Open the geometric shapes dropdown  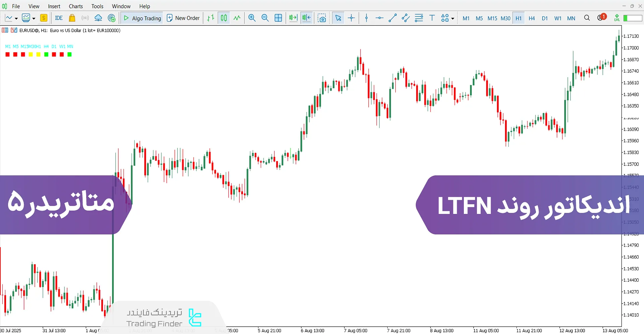click(452, 18)
